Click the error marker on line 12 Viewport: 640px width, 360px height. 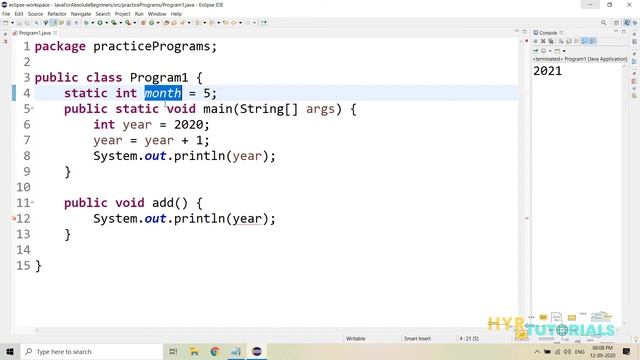(14, 219)
